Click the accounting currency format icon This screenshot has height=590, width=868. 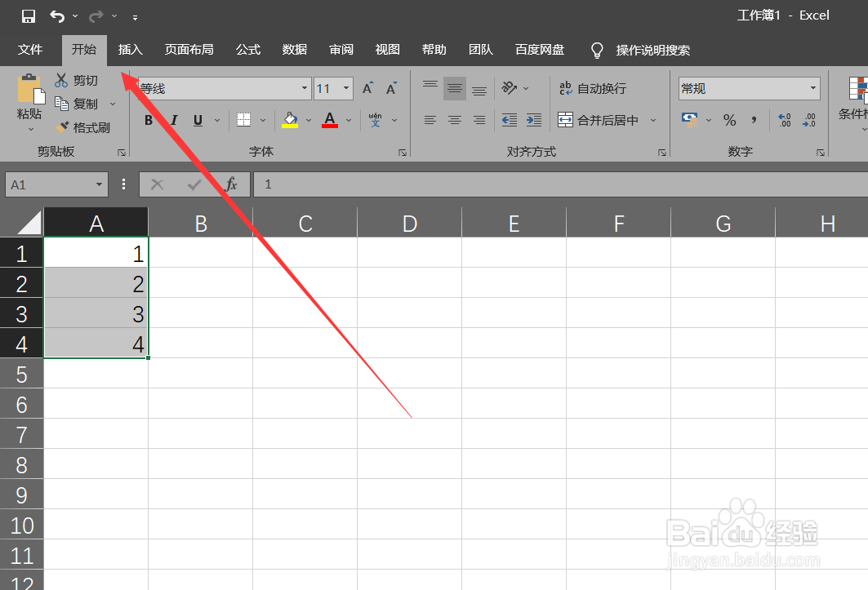click(690, 120)
